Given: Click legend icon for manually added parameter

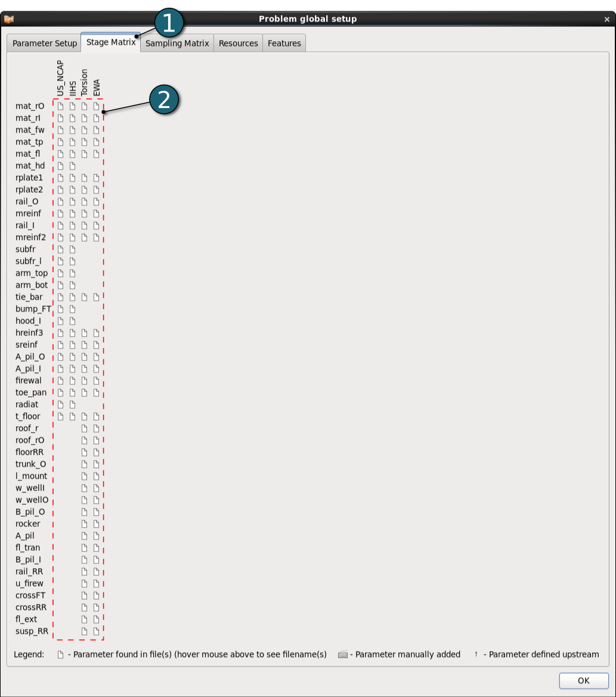Looking at the screenshot, I should pyautogui.click(x=342, y=654).
